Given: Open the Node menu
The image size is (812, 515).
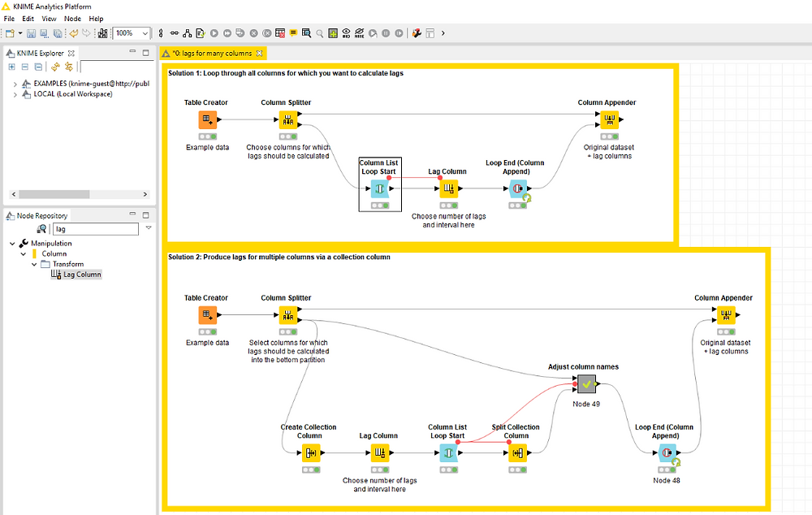Looking at the screenshot, I should click(x=72, y=19).
